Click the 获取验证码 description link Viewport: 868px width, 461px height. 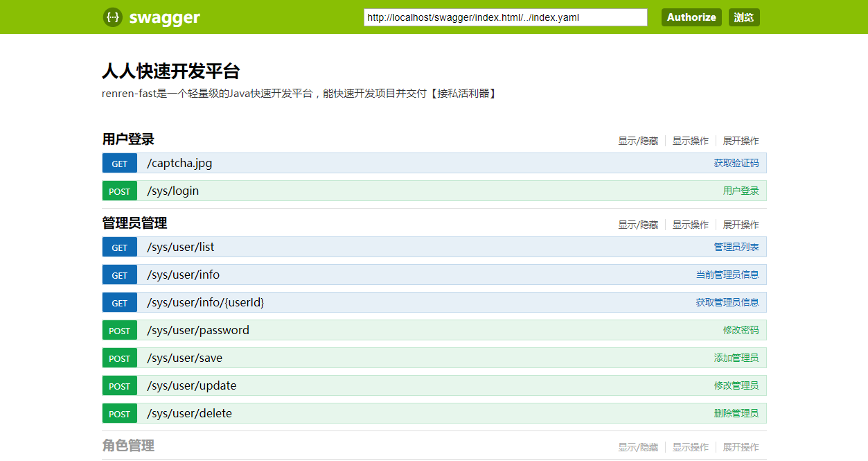click(736, 164)
